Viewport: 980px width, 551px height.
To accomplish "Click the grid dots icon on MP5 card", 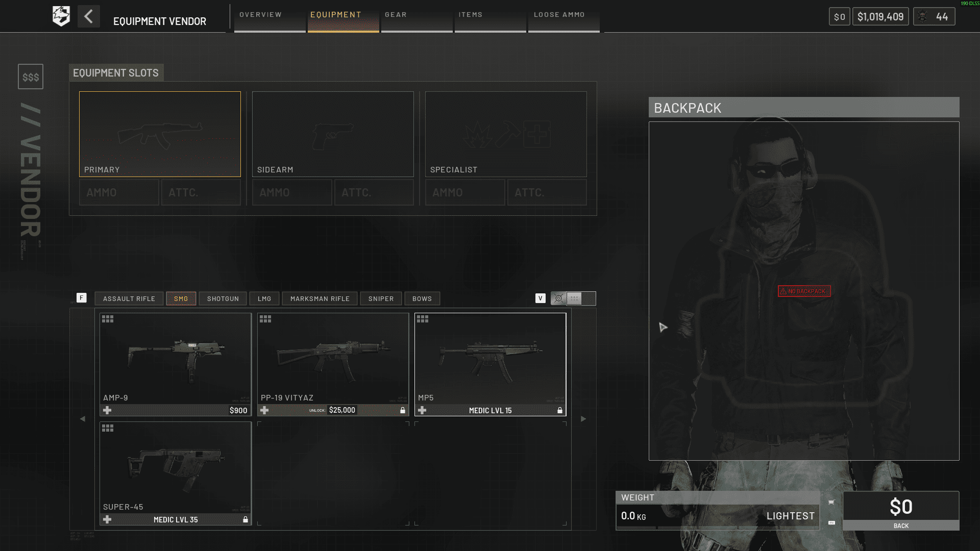I will pyautogui.click(x=423, y=319).
